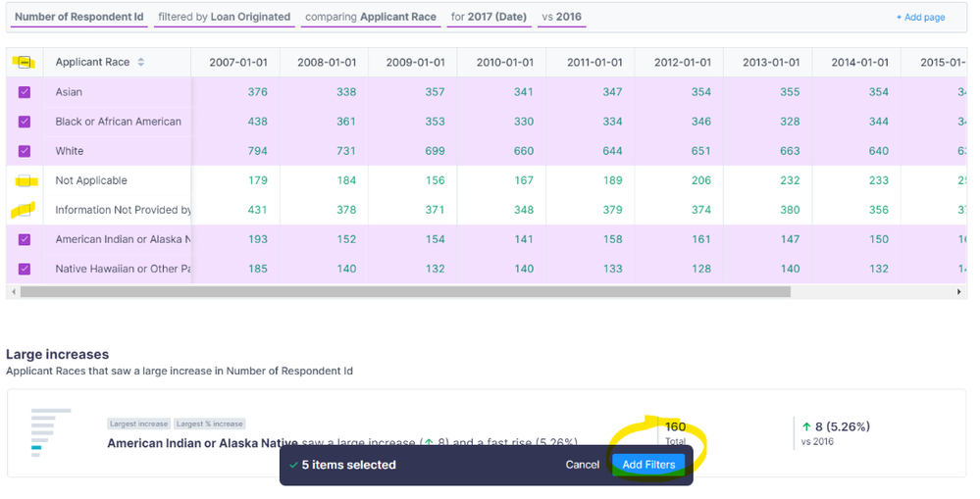The height and width of the screenshot is (499, 980).
Task: Check the Information Not Provided row checkbox
Action: pos(25,210)
